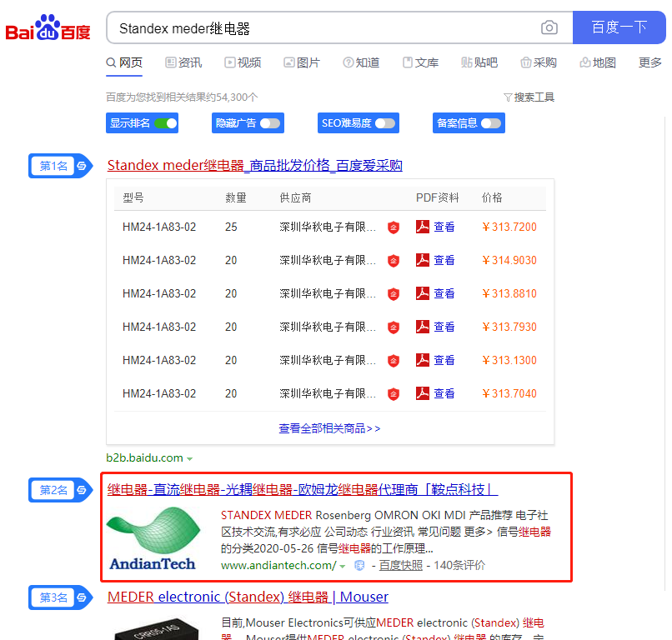Click PDF icon for the ¥313.7200 row
Image resolution: width=672 pixels, height=640 pixels.
pyautogui.click(x=423, y=227)
